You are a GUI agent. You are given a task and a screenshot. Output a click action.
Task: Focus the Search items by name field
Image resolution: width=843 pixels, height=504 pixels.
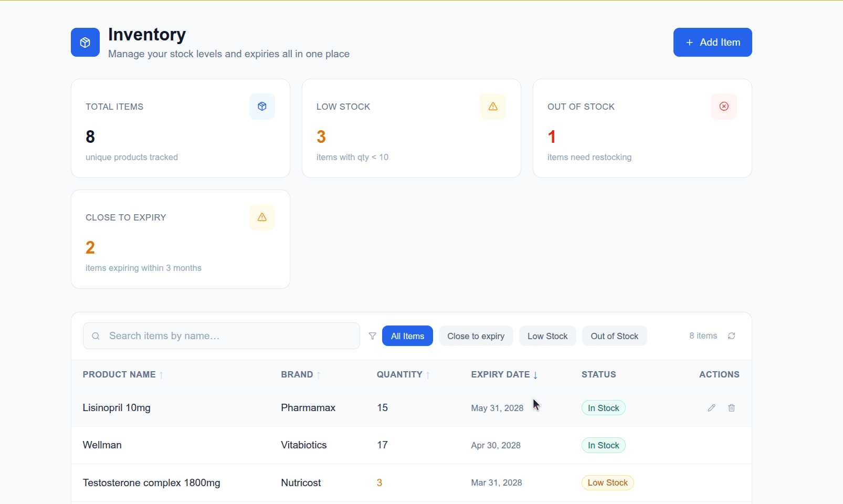(222, 336)
